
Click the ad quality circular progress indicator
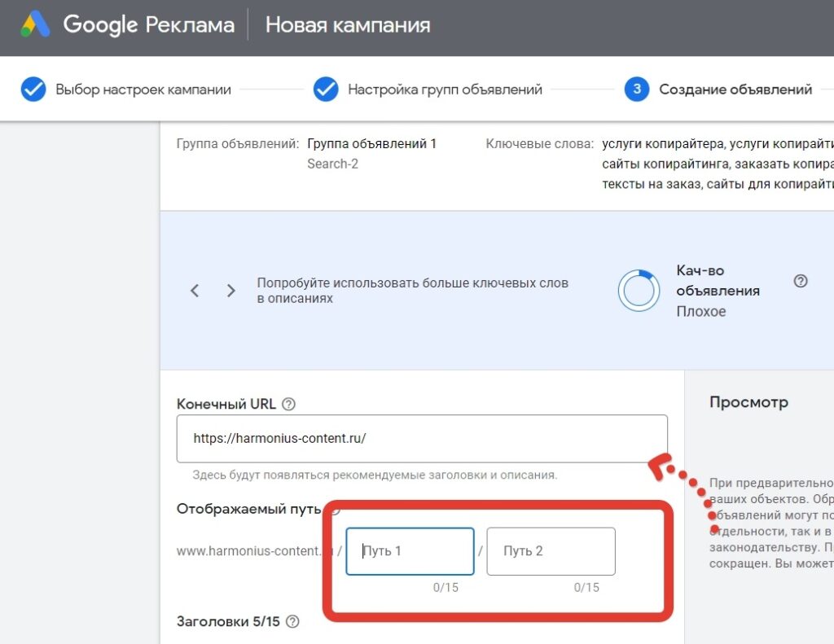click(x=639, y=291)
